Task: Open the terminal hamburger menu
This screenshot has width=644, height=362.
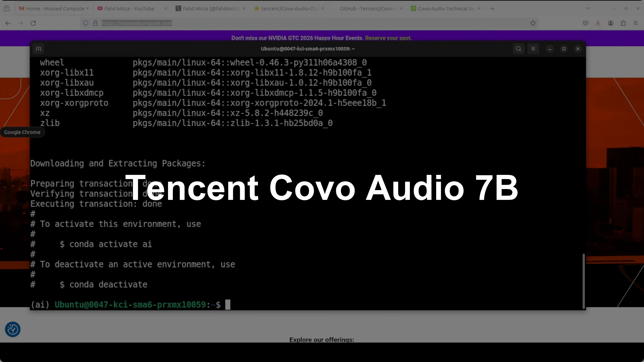Action: pos(533,49)
